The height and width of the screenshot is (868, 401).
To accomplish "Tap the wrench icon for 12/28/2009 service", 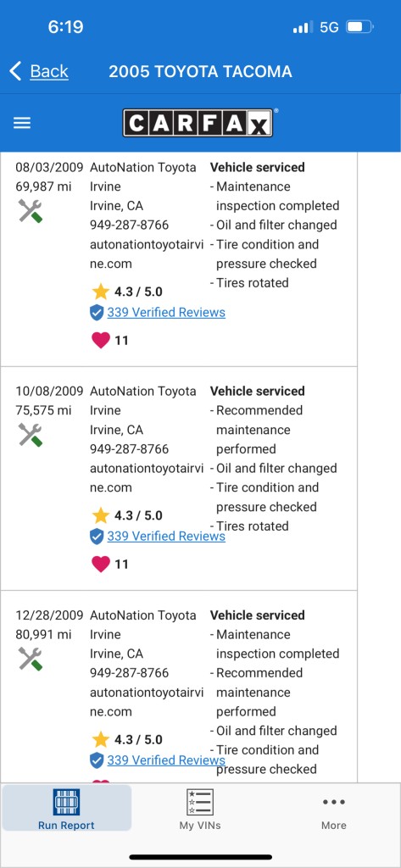I will point(31,659).
